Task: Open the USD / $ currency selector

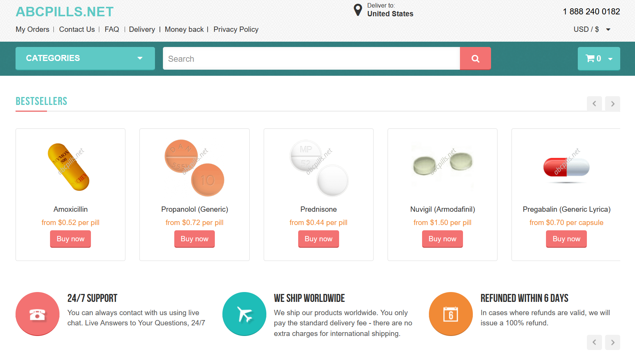Action: pyautogui.click(x=592, y=30)
